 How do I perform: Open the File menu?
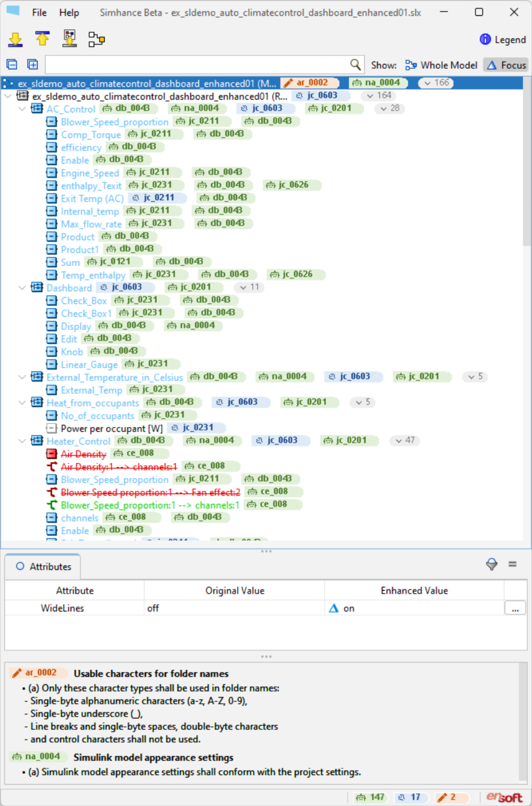click(39, 12)
